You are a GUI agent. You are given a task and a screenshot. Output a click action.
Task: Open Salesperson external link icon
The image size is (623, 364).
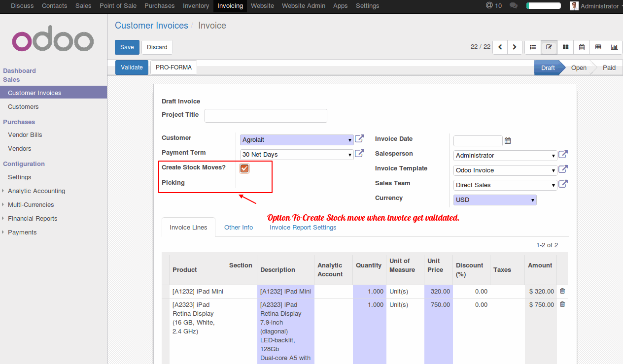click(563, 155)
